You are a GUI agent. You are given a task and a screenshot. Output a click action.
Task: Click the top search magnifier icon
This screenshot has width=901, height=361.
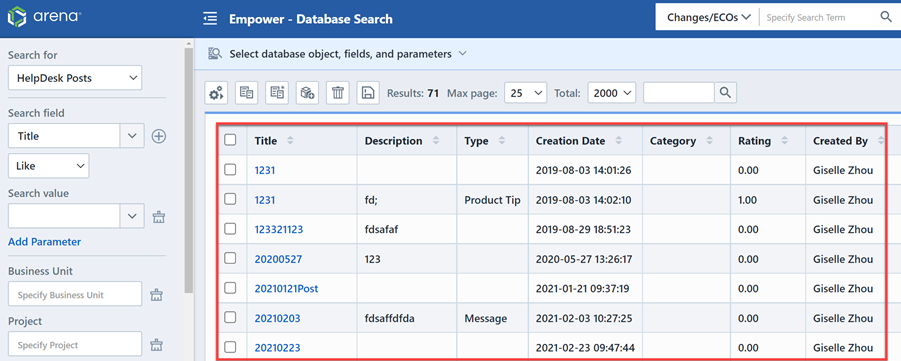886,17
